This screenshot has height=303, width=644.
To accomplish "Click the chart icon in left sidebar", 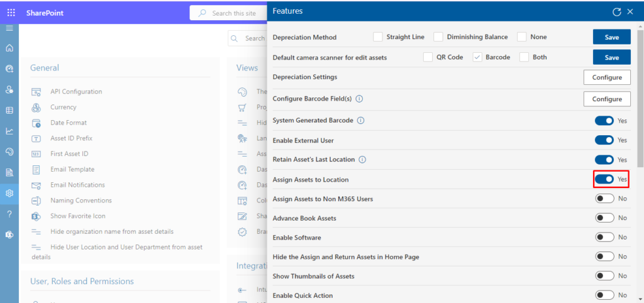I will click(9, 131).
